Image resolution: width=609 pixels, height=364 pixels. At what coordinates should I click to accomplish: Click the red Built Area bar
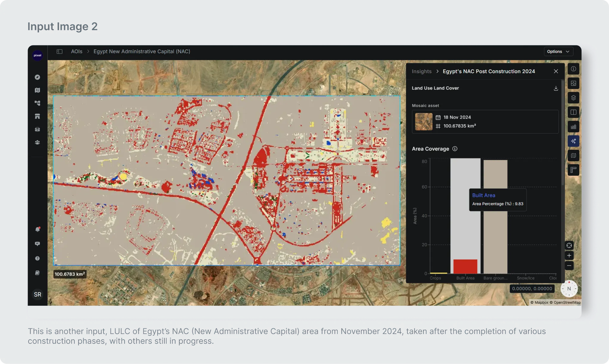click(465, 266)
